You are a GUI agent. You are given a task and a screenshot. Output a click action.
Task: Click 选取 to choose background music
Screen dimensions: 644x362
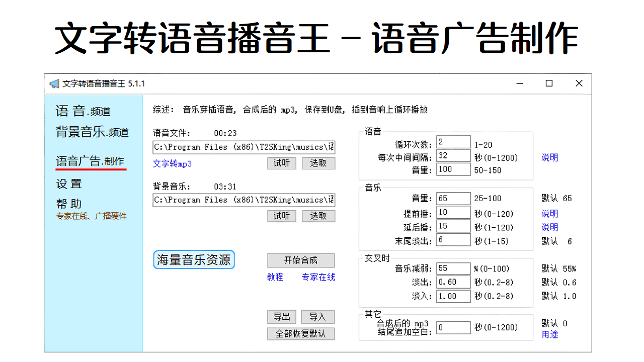pos(318,216)
